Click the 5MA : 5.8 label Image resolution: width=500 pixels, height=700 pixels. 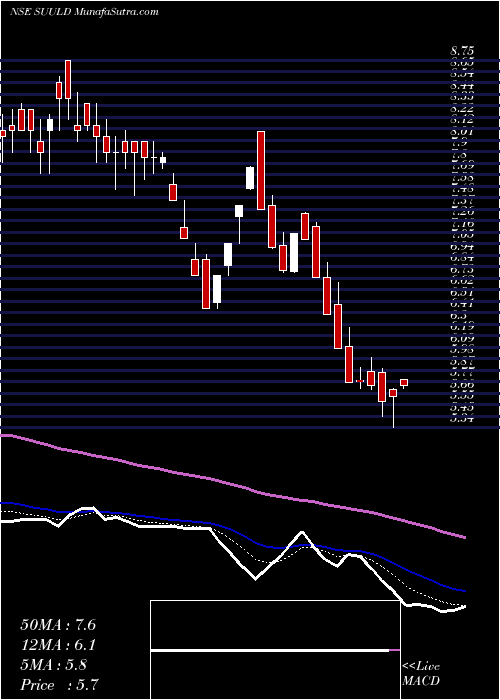point(54,665)
